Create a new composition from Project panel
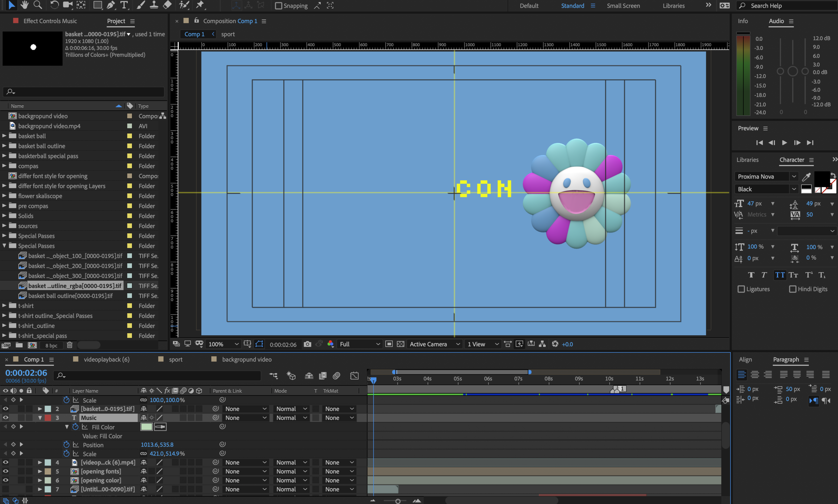This screenshot has height=504, width=838. point(32,345)
